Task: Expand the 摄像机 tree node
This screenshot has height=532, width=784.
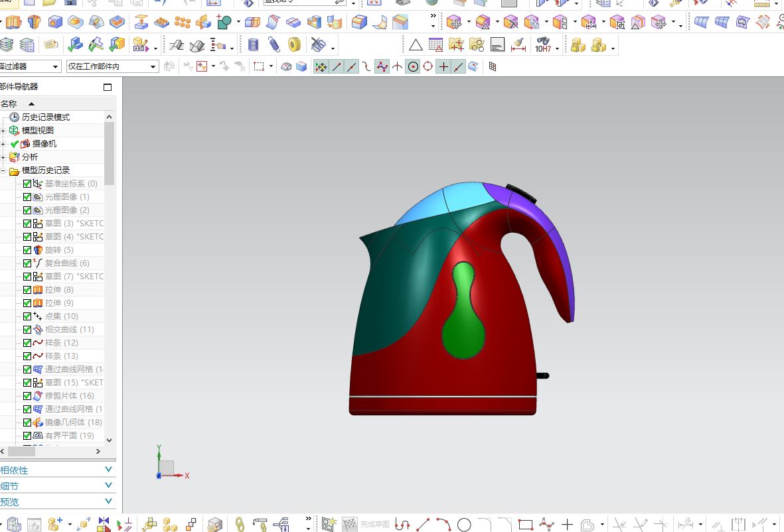Action: (3, 144)
